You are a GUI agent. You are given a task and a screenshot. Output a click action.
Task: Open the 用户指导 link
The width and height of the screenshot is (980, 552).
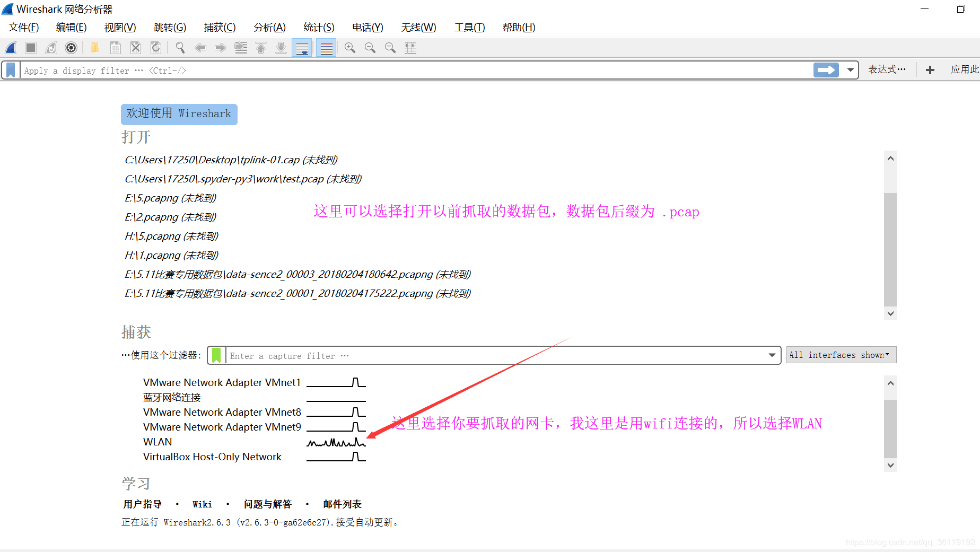[142, 504]
